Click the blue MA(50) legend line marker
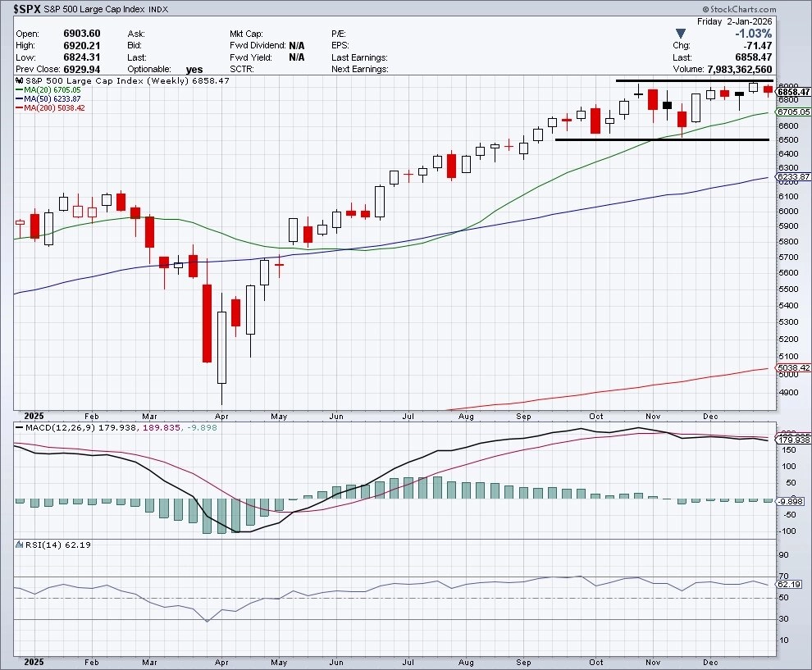 (x=20, y=99)
